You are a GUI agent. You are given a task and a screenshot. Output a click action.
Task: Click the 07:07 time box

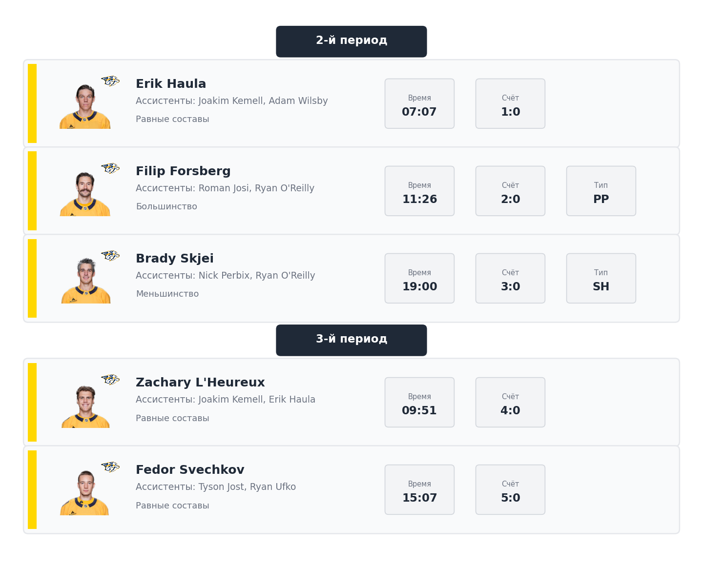click(419, 103)
